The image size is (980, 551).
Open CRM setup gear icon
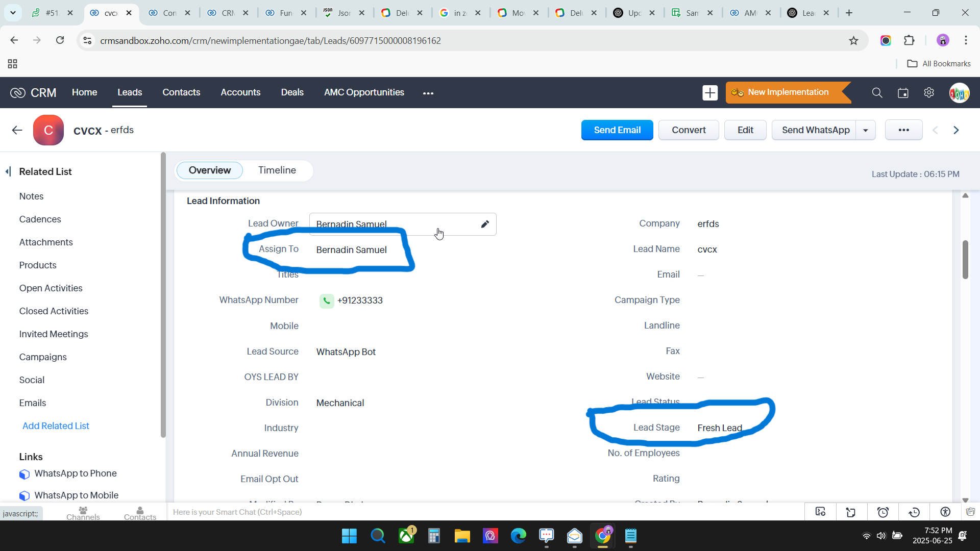tap(929, 93)
